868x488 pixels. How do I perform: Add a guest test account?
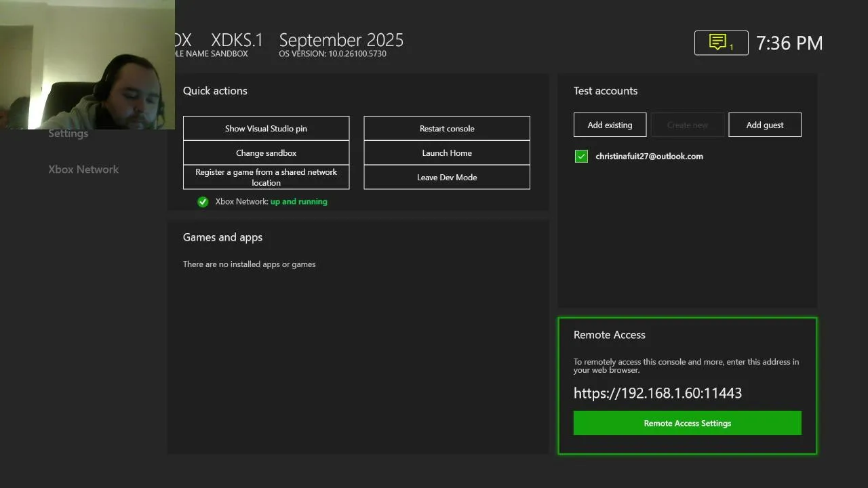coord(765,125)
